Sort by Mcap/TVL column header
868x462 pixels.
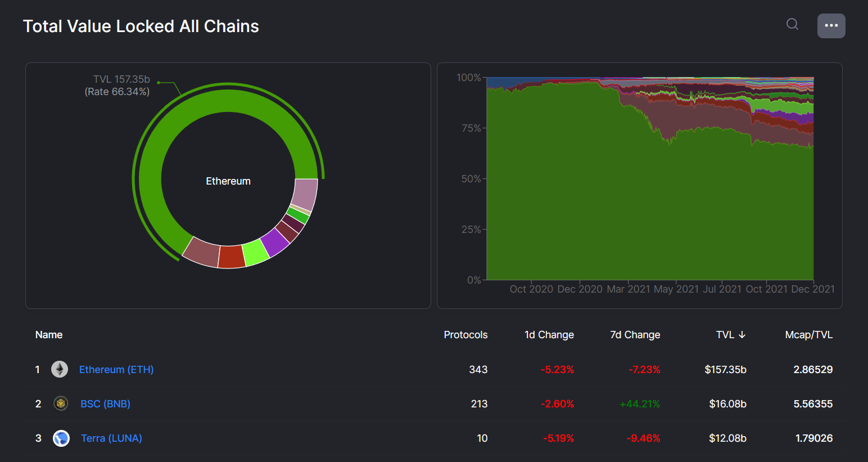(x=809, y=335)
